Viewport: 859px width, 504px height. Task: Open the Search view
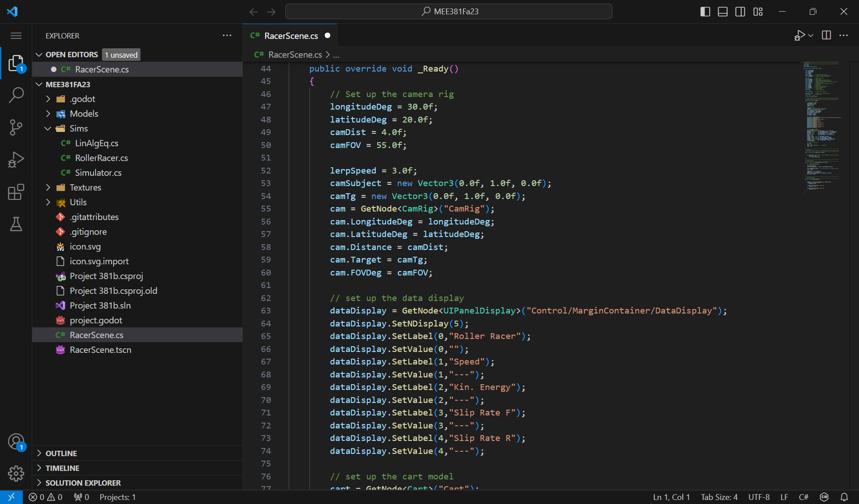pyautogui.click(x=16, y=95)
